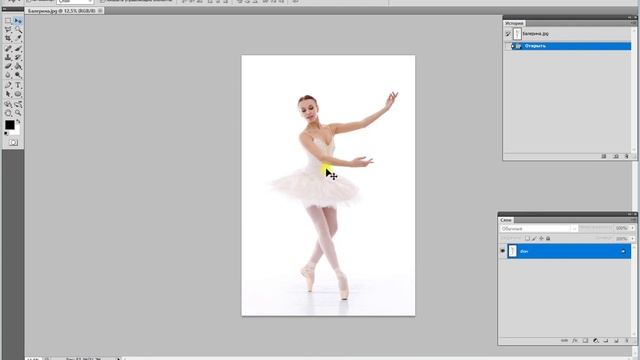Image resolution: width=640 pixels, height=360 pixels.
Task: Create new fill or adjustment layer
Action: click(x=596, y=340)
